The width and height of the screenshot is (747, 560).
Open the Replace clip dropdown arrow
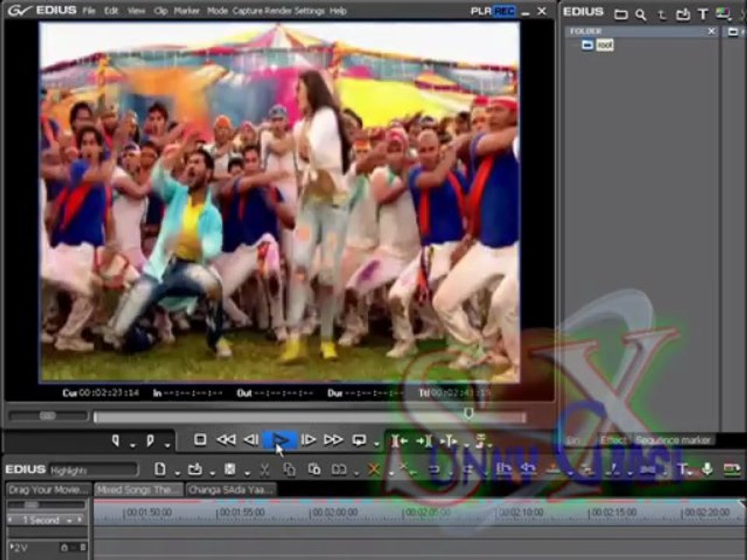(356, 474)
